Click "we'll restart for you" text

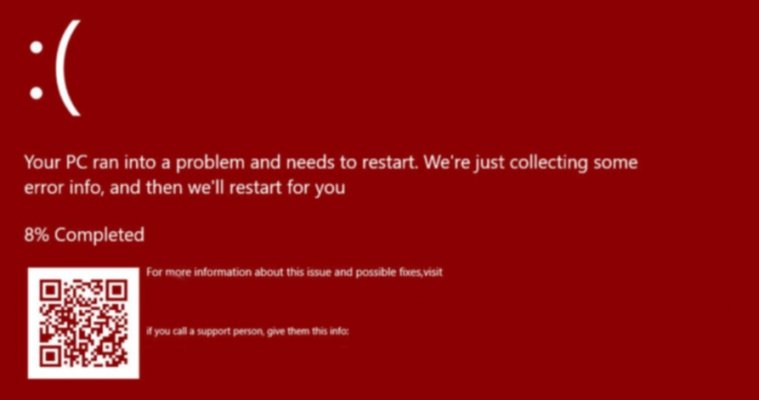coord(267,188)
